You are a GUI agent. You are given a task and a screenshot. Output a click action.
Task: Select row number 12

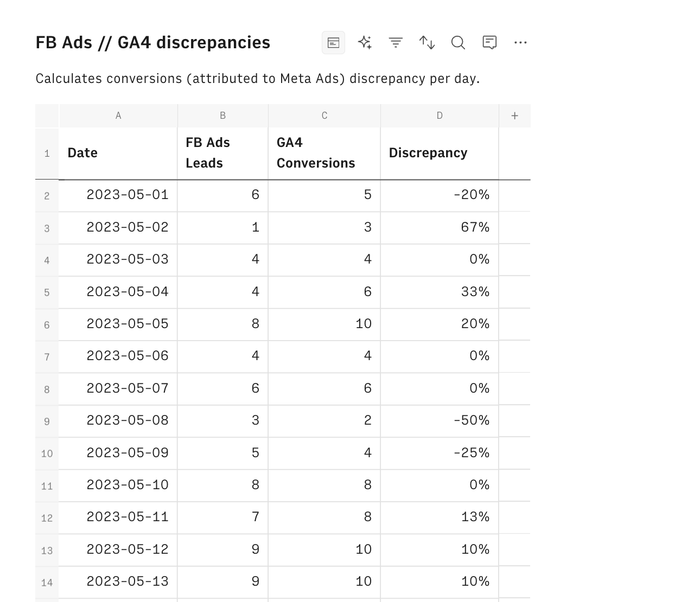coord(47,518)
